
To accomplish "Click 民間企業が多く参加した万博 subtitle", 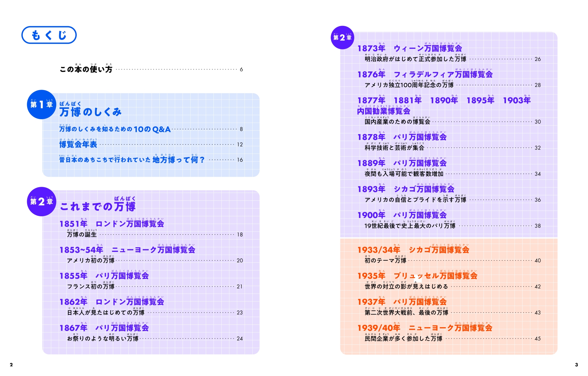I will coord(403,338).
